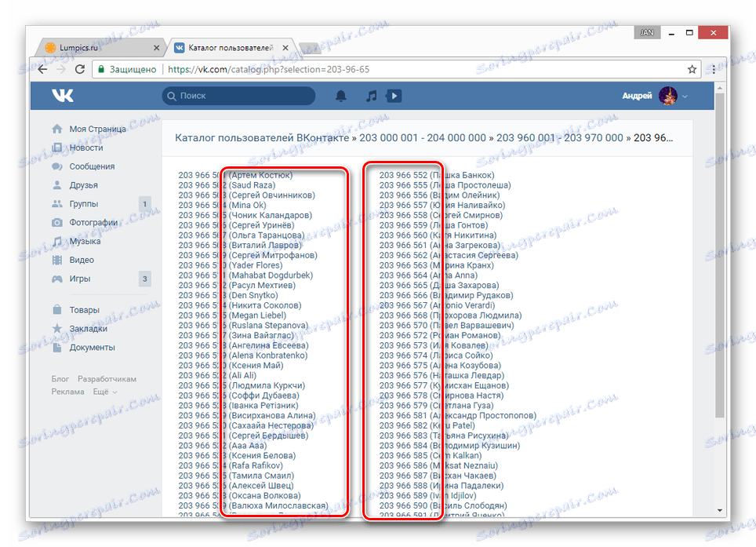Image resolution: width=756 pixels, height=547 pixels.
Task: Click the Поиск search field
Action: [x=238, y=96]
